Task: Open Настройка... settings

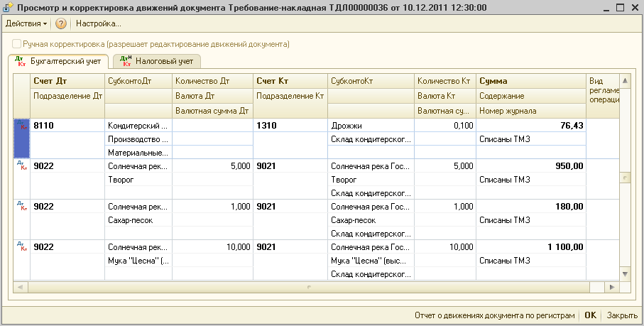Action: 99,23
